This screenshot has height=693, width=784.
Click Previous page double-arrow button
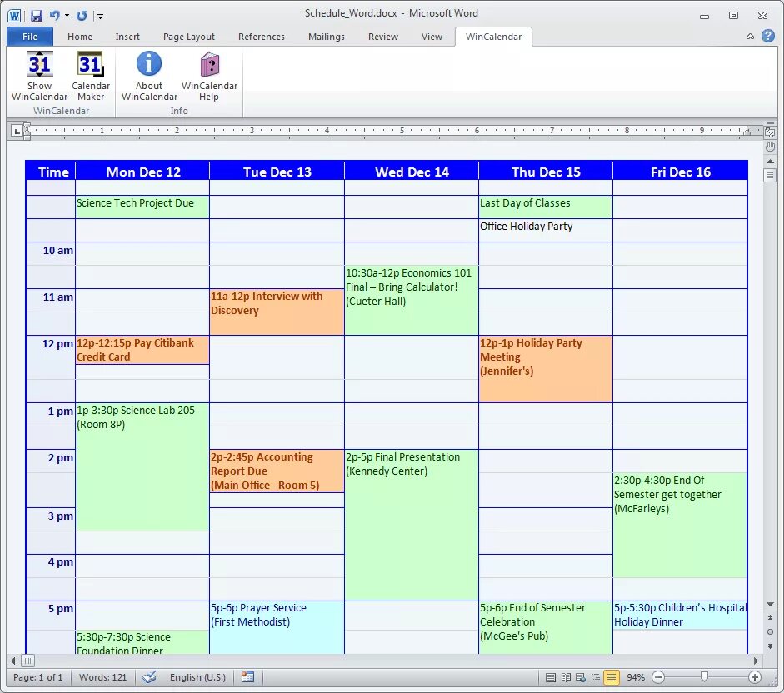click(x=770, y=617)
